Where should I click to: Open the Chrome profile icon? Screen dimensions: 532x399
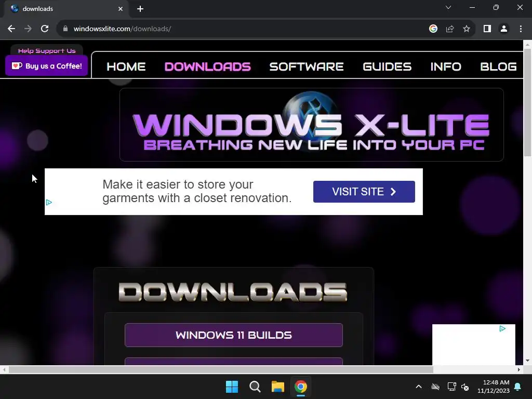coord(504,29)
